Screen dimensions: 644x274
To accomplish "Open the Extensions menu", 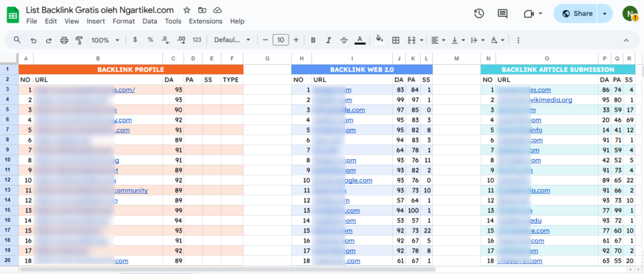I will [x=206, y=21].
